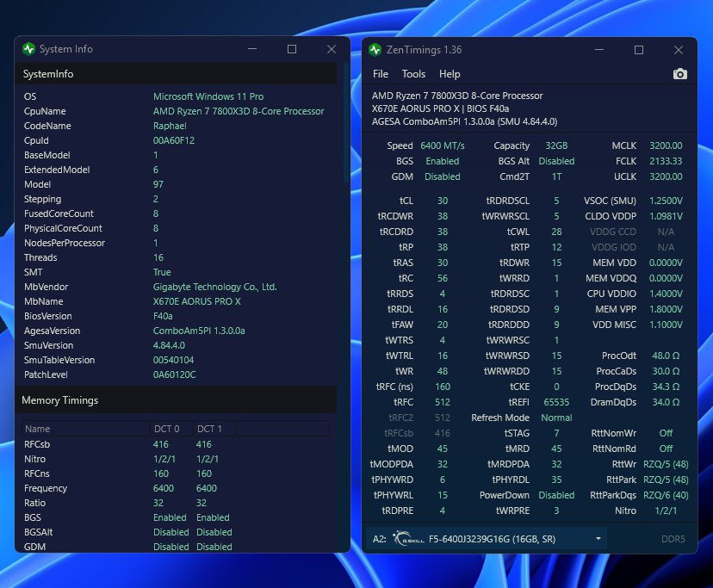Maximize the ZenTimings window

pyautogui.click(x=639, y=50)
